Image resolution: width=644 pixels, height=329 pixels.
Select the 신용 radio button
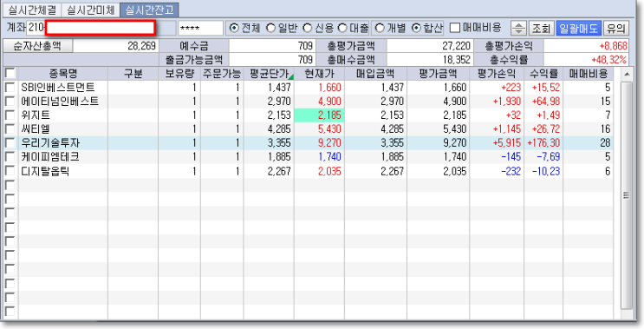(x=307, y=28)
